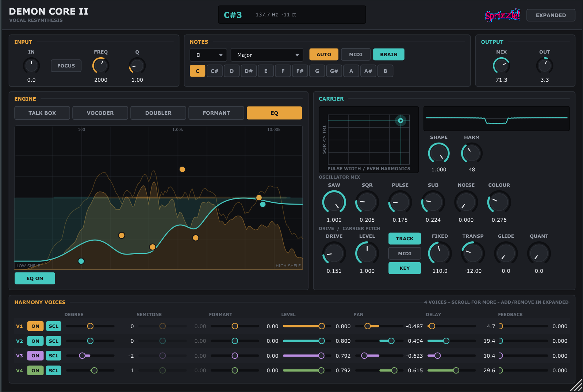This screenshot has width=583, height=392.
Task: Click the carrier pitch KEY button
Action: [404, 268]
